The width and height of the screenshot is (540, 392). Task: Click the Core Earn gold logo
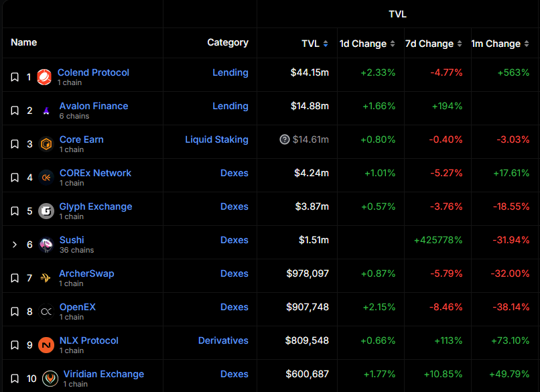[46, 142]
